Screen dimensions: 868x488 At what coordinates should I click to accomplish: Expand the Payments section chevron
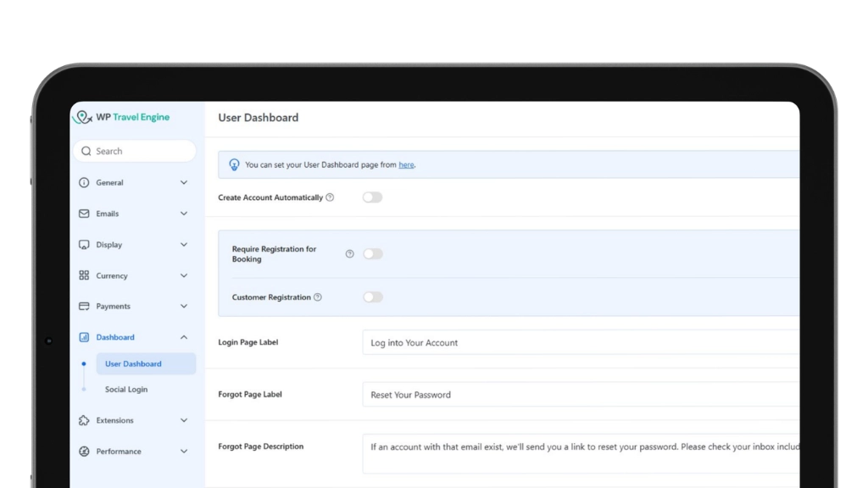coord(184,307)
